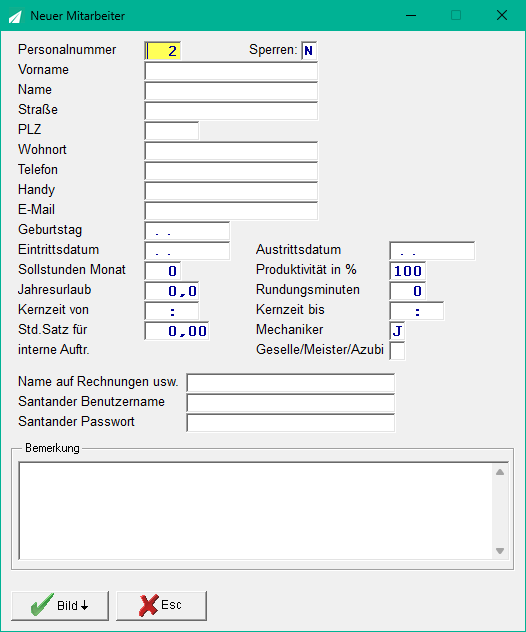The image size is (526, 632).
Task: Toggle the Mechaniker J field
Action: (x=397, y=331)
